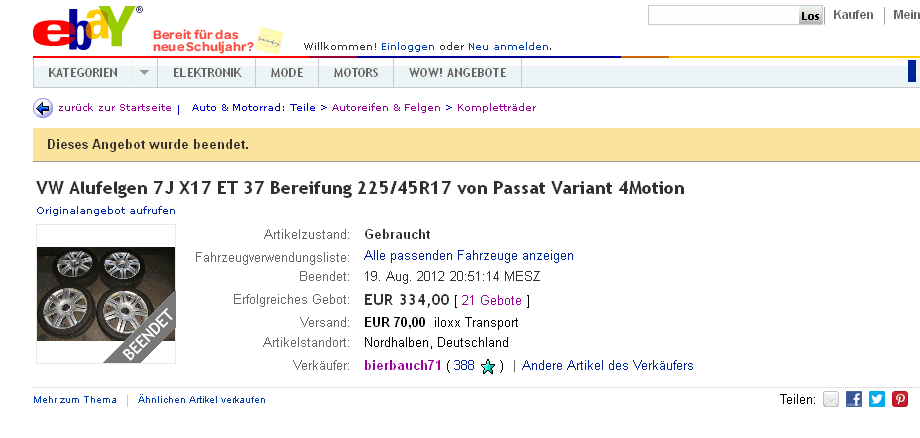The height and width of the screenshot is (438, 920).
Task: Click the end date 19. Aug. 2012
Action: pyautogui.click(x=452, y=276)
